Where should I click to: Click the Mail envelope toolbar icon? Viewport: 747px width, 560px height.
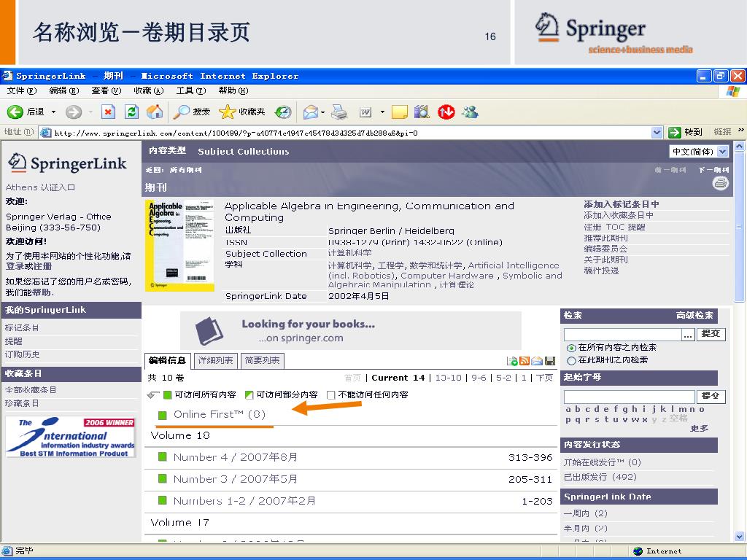[x=311, y=112]
